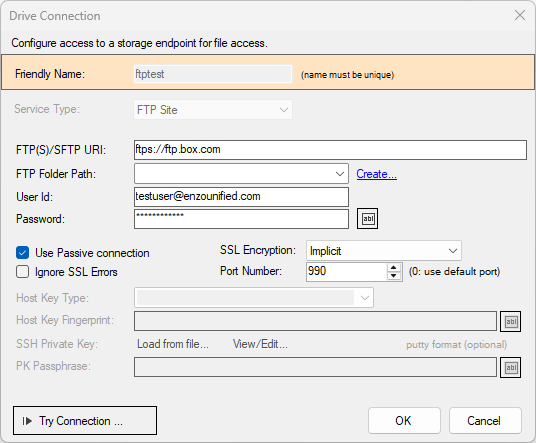Click View/Edit... for SSH key

[x=260, y=344]
